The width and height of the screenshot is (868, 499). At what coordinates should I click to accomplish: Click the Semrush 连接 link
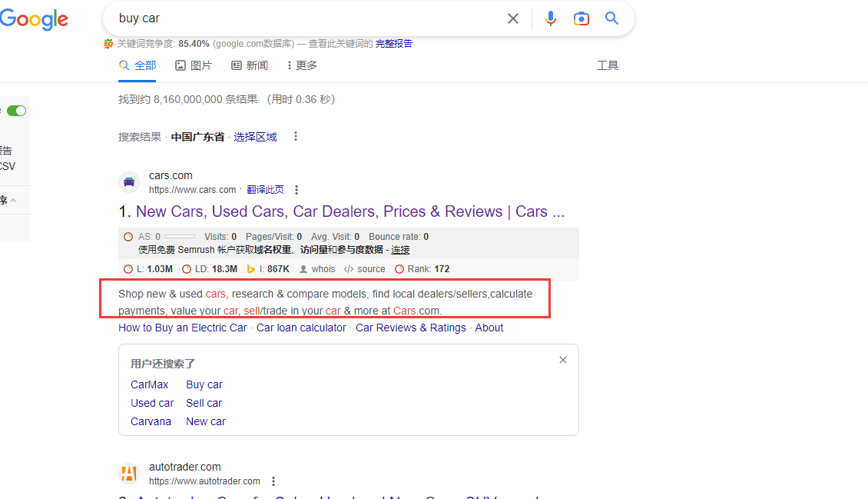pyautogui.click(x=400, y=250)
